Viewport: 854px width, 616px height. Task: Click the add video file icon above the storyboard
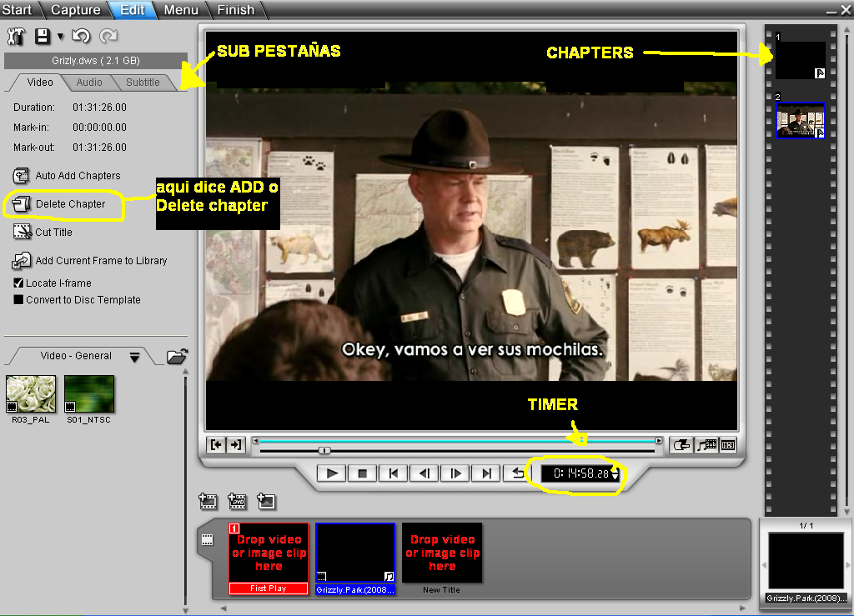208,501
